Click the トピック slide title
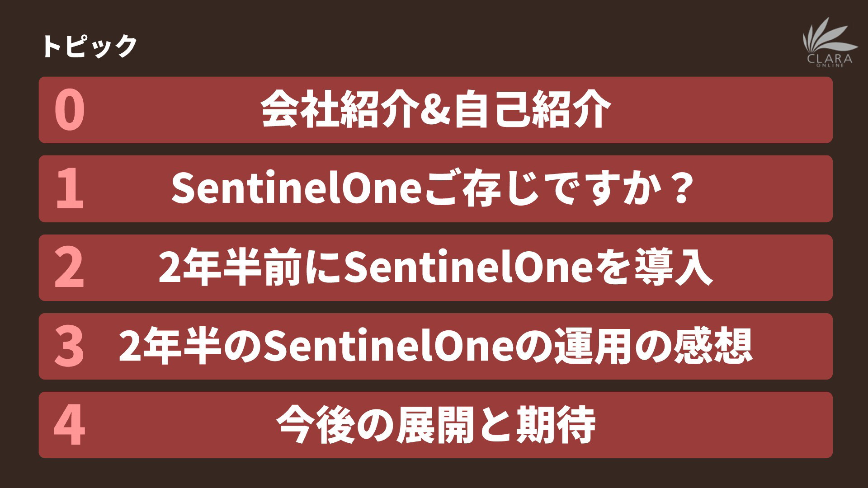This screenshot has width=868, height=488. 89,46
